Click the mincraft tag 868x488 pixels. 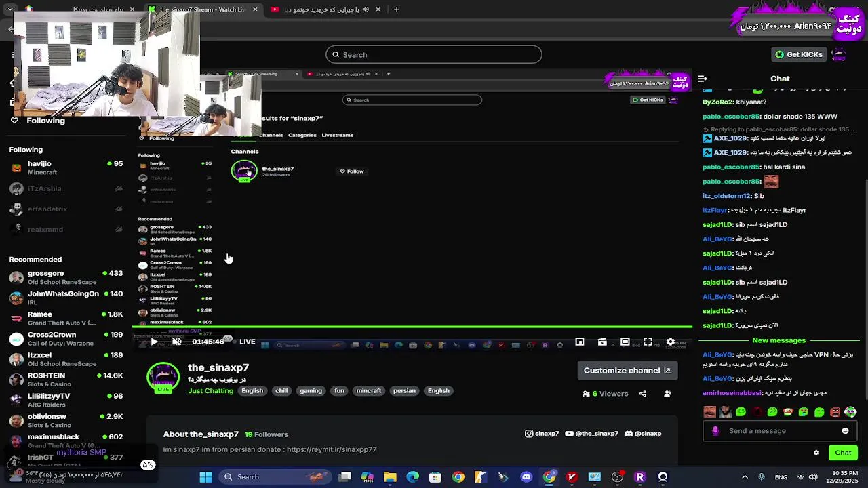[x=369, y=391]
